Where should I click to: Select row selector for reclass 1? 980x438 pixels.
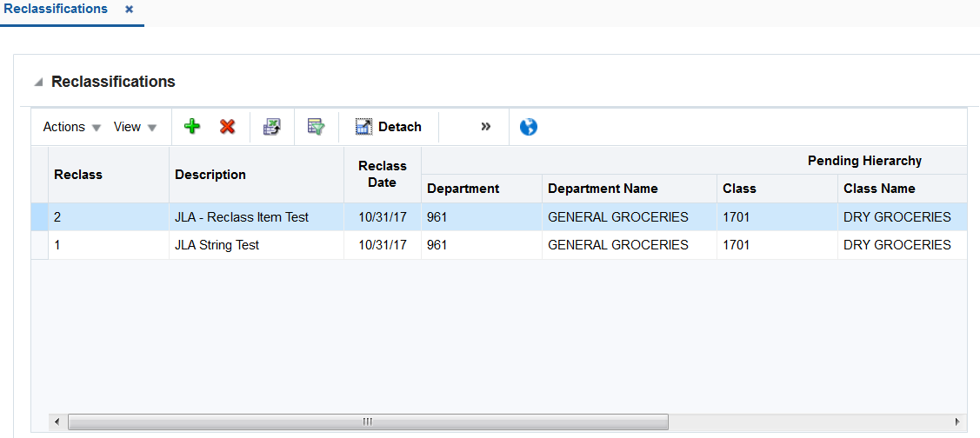pyautogui.click(x=39, y=245)
